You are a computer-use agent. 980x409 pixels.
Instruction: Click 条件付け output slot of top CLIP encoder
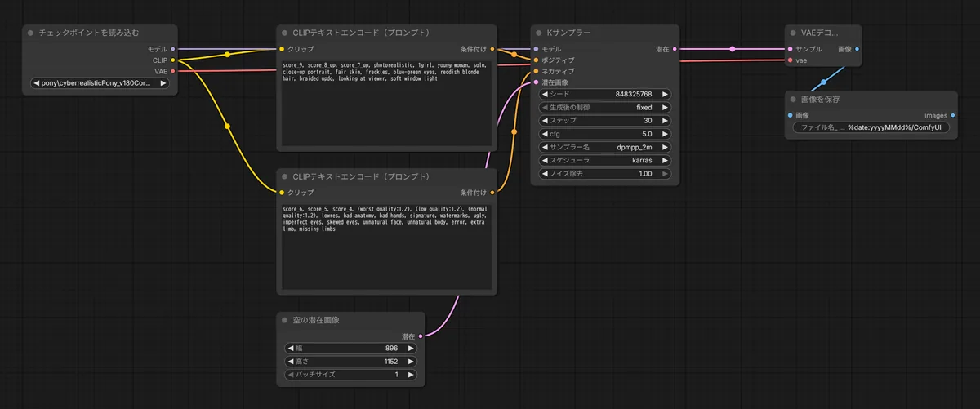[492, 49]
